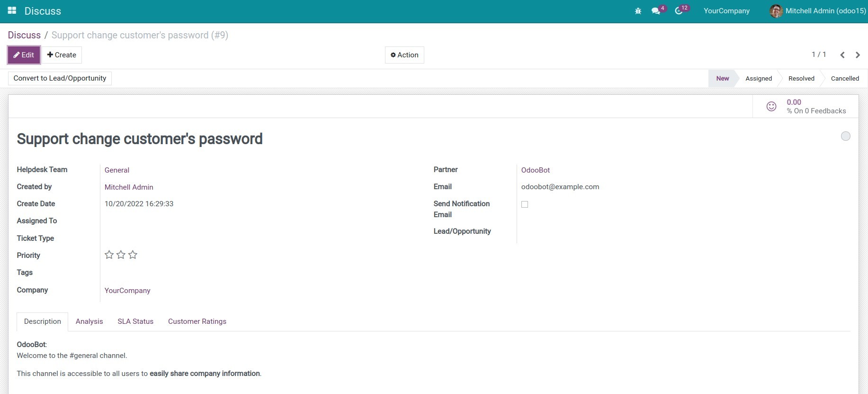The width and height of the screenshot is (868, 394).
Task: Click the grey kanban state circle
Action: pos(845,137)
